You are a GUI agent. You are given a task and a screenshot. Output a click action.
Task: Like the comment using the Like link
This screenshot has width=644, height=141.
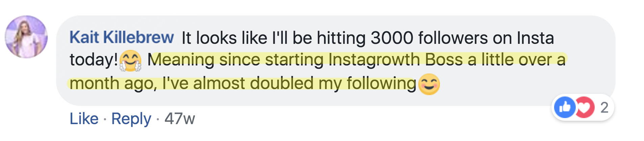pos(84,119)
